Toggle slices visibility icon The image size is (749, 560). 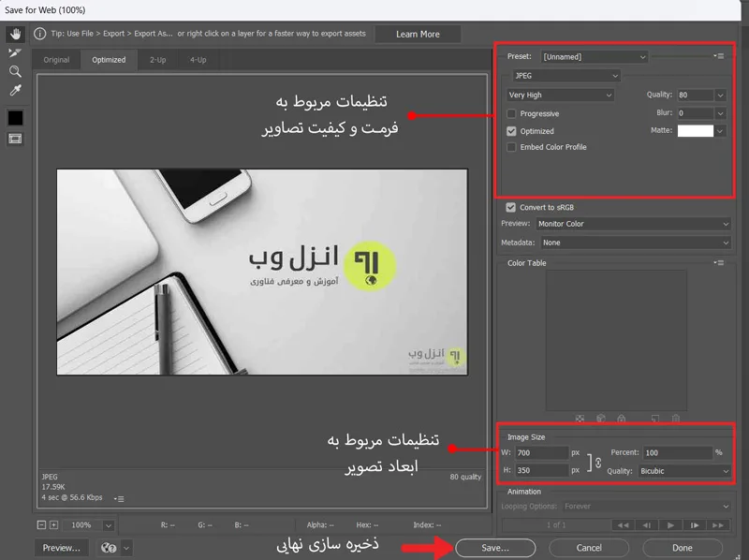pyautogui.click(x=15, y=139)
